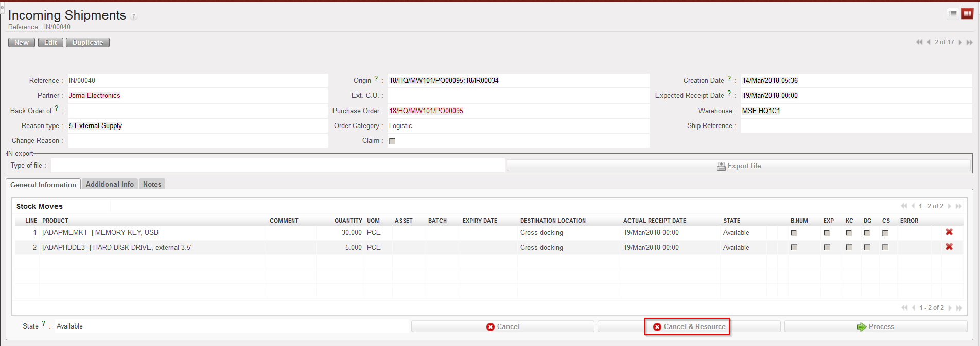Toggle B.NUM checkbox for MEMORY KEY row
Image resolution: width=980 pixels, height=346 pixels.
(x=794, y=233)
